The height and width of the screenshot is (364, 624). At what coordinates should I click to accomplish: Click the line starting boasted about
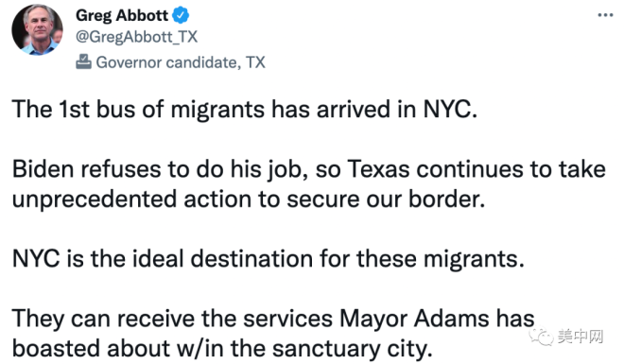222,349
